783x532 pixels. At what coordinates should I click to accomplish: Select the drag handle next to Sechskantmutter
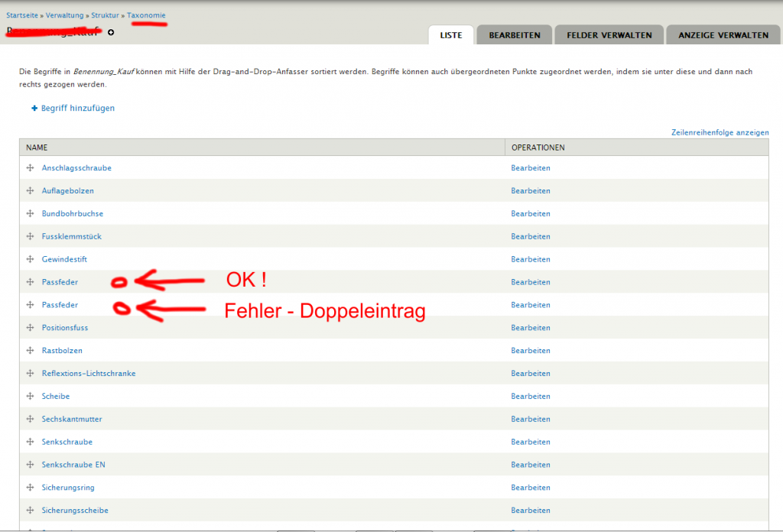click(31, 420)
